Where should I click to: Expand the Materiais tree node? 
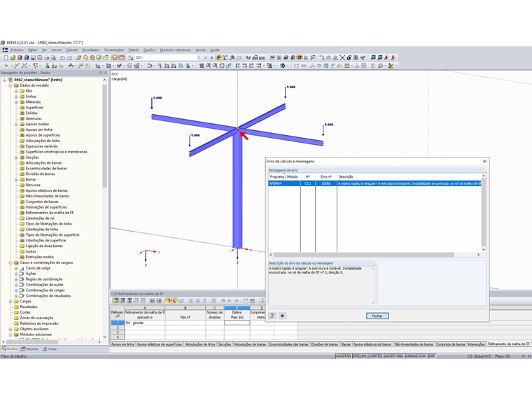coord(16,101)
